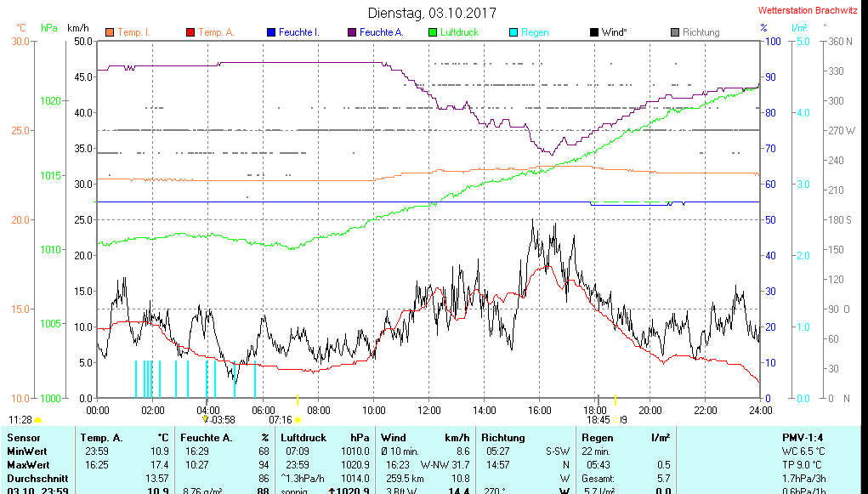Click the black Wind* legend square
868x494 pixels.
pyautogui.click(x=594, y=32)
